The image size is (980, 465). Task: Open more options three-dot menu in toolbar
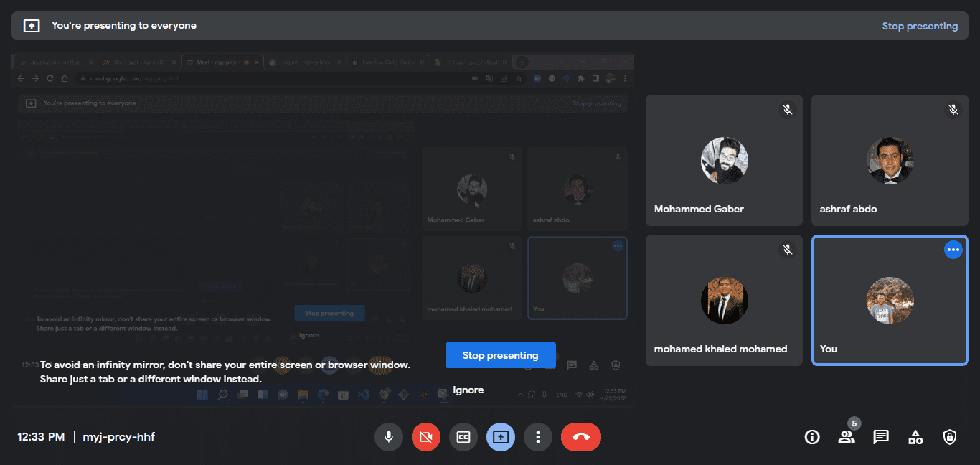[537, 437]
